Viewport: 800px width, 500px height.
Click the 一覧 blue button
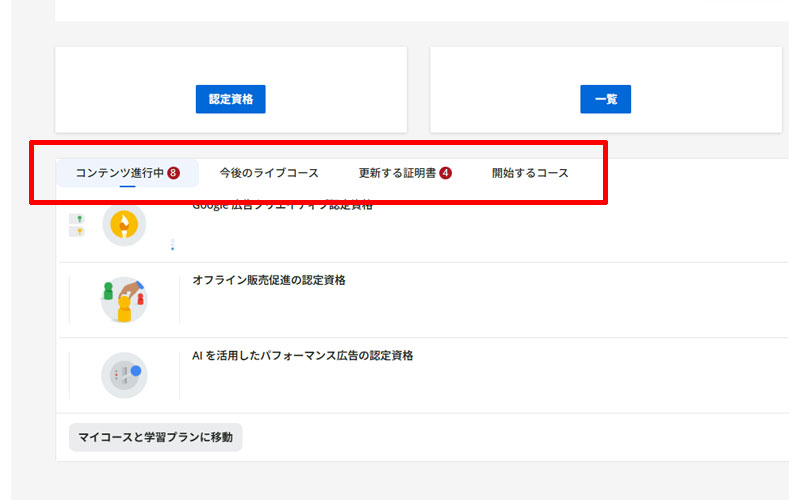pos(606,99)
